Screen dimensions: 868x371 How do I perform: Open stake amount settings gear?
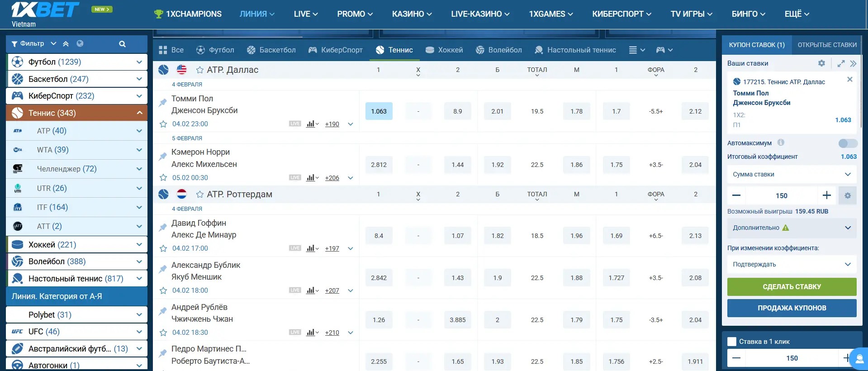click(x=848, y=195)
